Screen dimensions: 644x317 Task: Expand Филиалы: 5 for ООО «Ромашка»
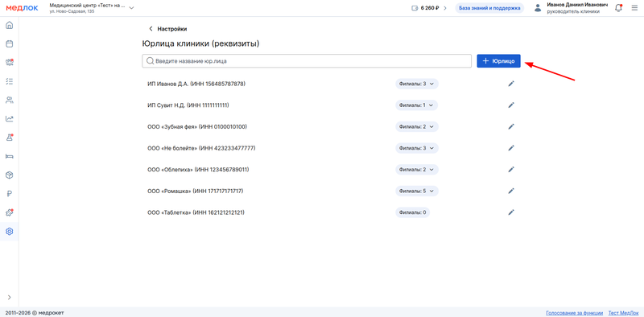tap(417, 191)
